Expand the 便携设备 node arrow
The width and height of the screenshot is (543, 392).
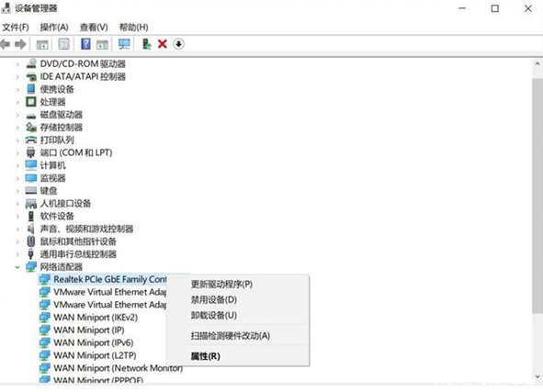coord(17,90)
